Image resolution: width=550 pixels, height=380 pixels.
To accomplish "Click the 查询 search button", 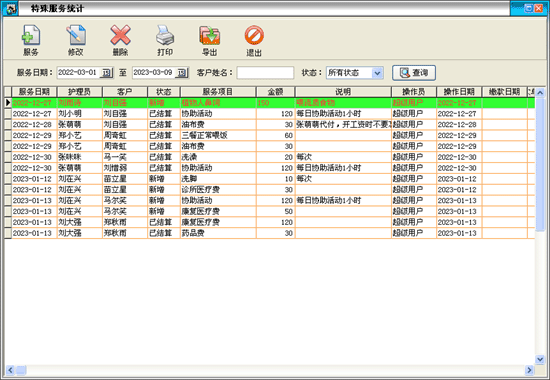I will 414,73.
